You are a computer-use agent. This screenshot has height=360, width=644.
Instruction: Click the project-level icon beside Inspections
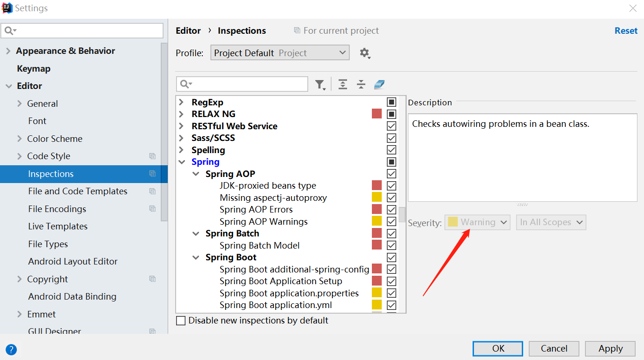152,174
